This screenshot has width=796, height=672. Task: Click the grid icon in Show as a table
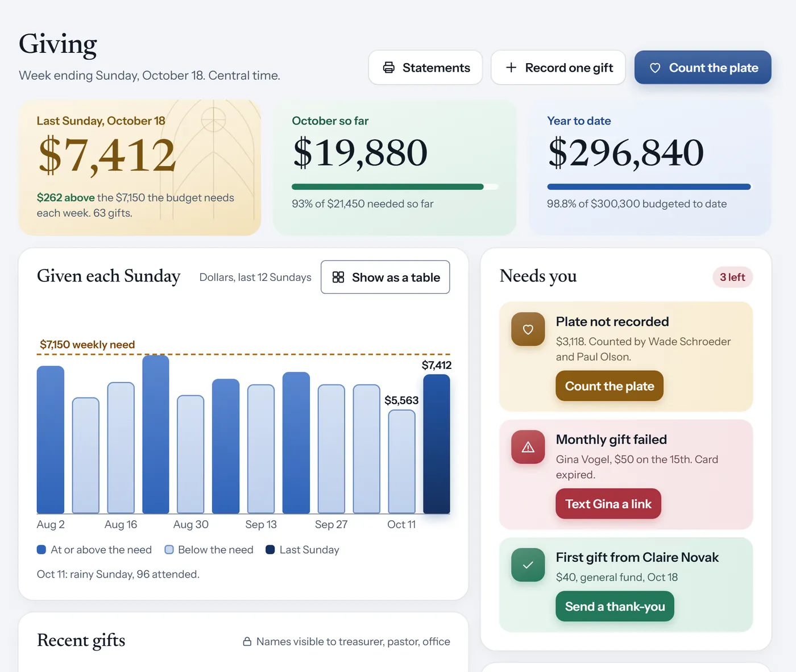click(x=338, y=277)
